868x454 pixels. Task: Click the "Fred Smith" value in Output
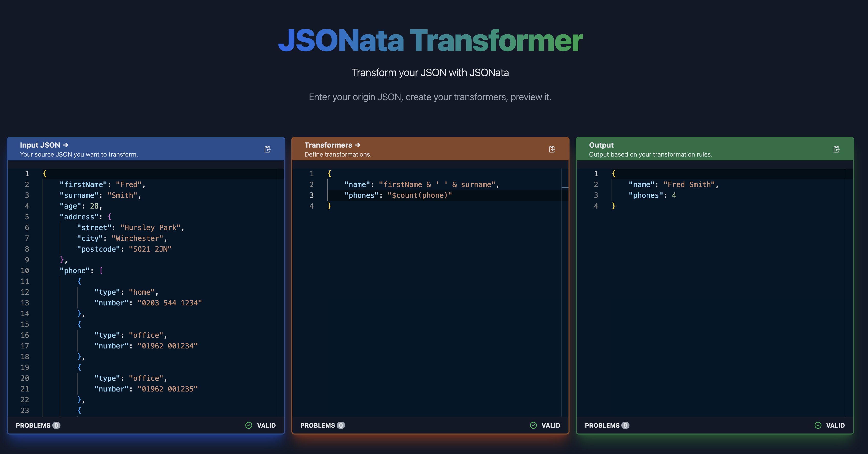(689, 185)
